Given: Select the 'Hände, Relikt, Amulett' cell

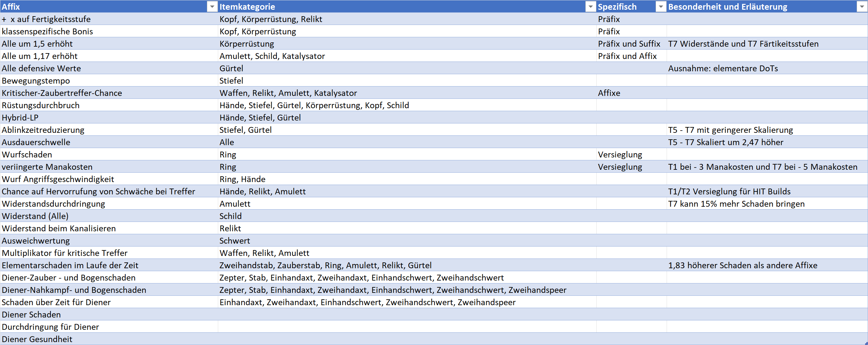Looking at the screenshot, I should click(407, 191).
